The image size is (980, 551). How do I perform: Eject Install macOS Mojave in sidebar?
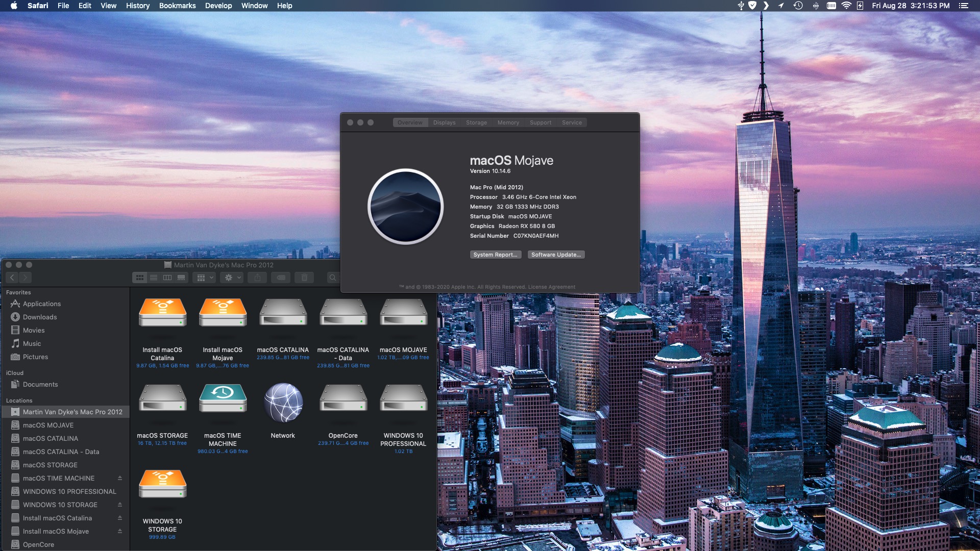pos(120,531)
